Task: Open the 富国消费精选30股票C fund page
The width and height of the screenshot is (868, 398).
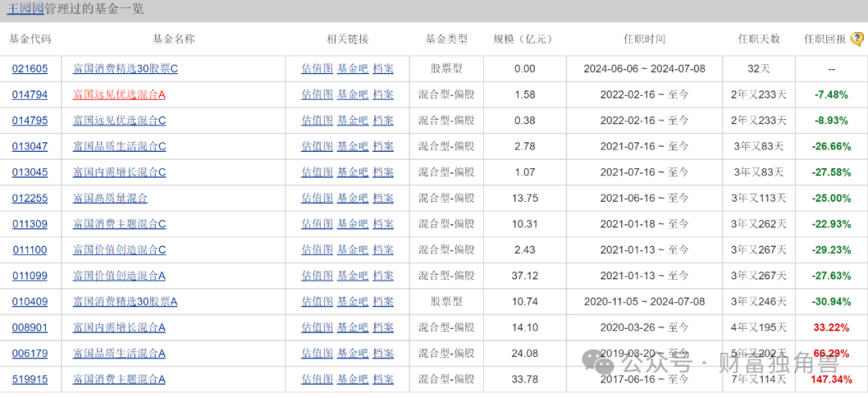Action: pyautogui.click(x=125, y=69)
